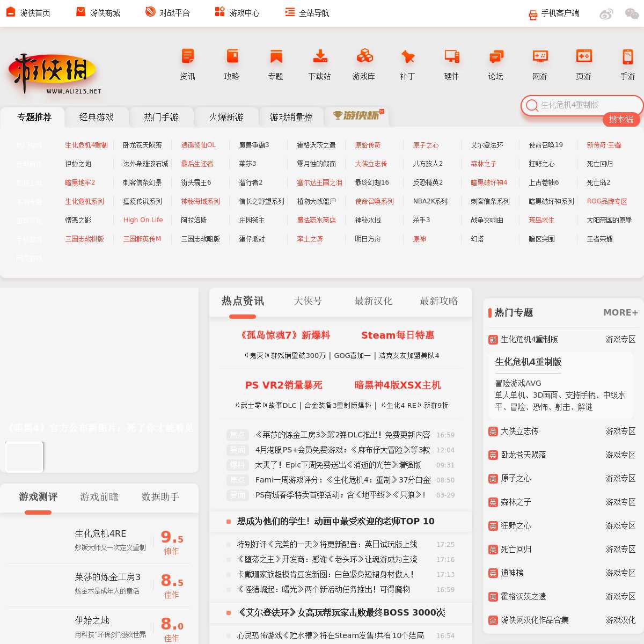Open 王者荣耀 topic link
The height and width of the screenshot is (644, 644).
tap(599, 239)
